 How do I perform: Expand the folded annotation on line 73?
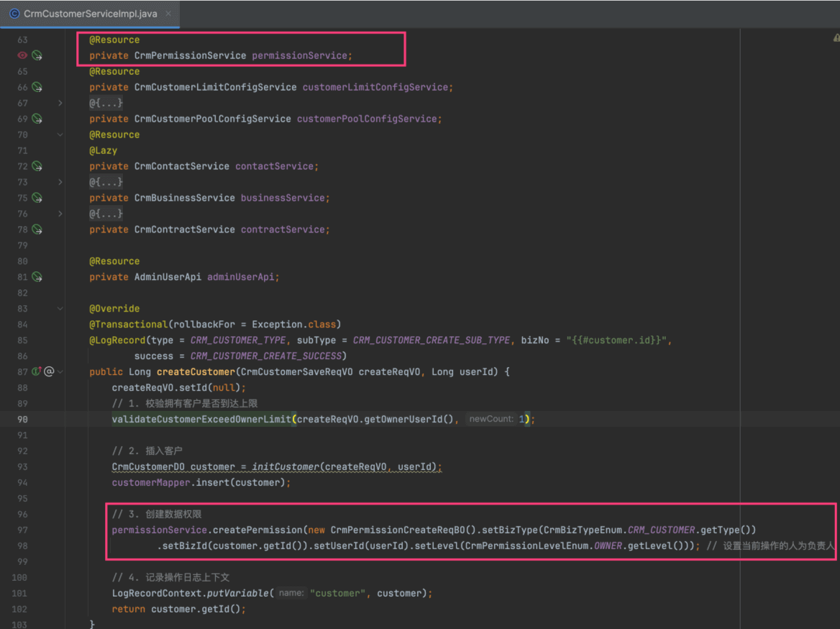60,182
